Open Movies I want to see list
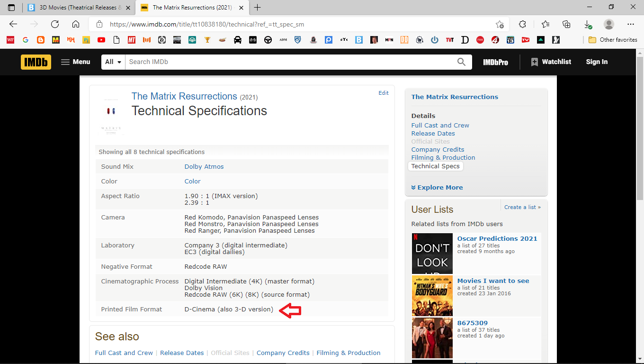Image resolution: width=644 pixels, height=364 pixels. point(493,281)
